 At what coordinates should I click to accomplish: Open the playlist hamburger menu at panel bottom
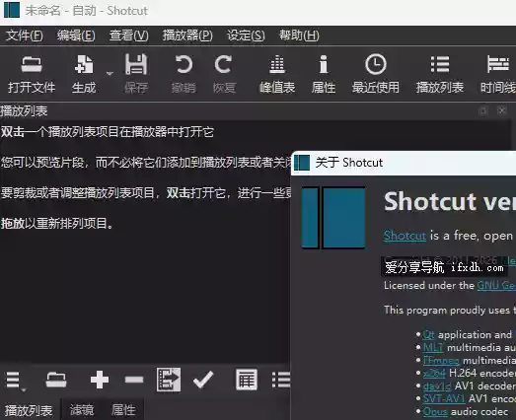click(x=15, y=381)
